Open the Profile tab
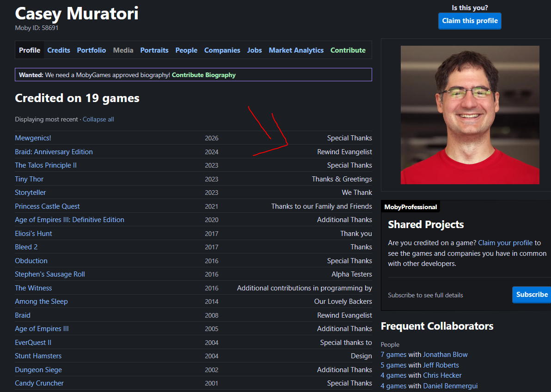The width and height of the screenshot is (551, 392). coord(30,50)
